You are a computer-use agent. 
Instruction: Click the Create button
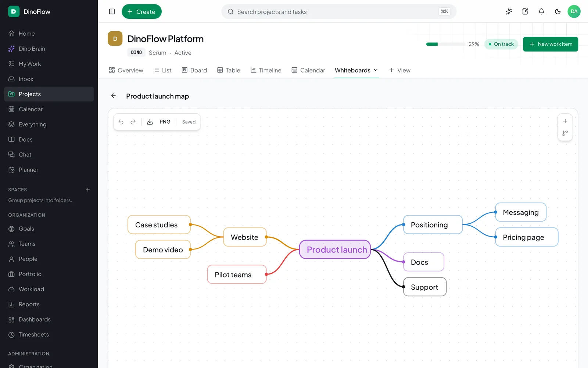tap(141, 11)
